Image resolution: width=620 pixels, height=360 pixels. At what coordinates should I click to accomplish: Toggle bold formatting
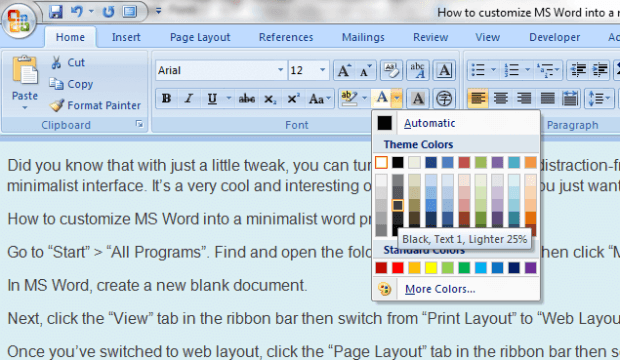pos(166,99)
